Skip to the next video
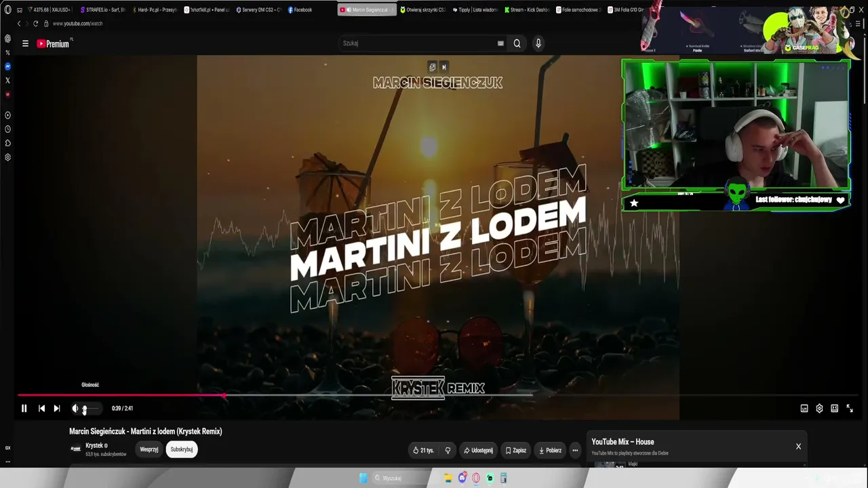 click(x=57, y=409)
